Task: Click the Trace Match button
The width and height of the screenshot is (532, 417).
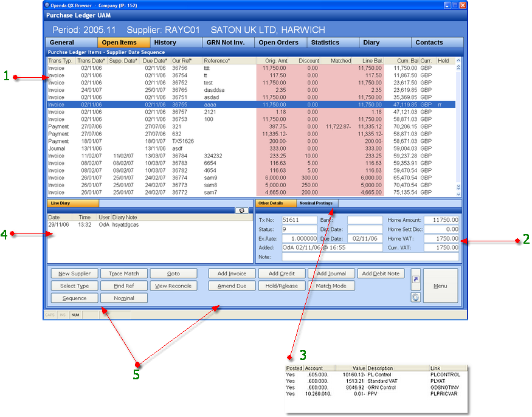Action: 124,274
